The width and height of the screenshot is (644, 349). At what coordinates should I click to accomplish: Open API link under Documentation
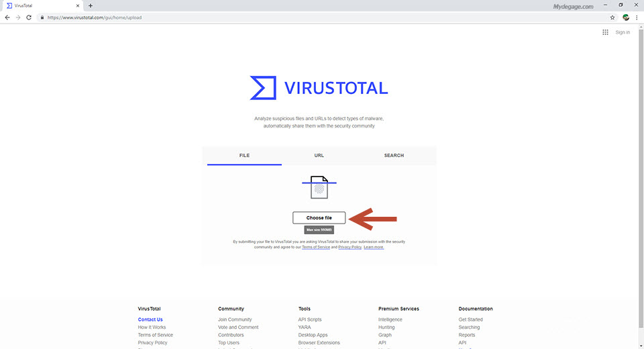(x=462, y=343)
